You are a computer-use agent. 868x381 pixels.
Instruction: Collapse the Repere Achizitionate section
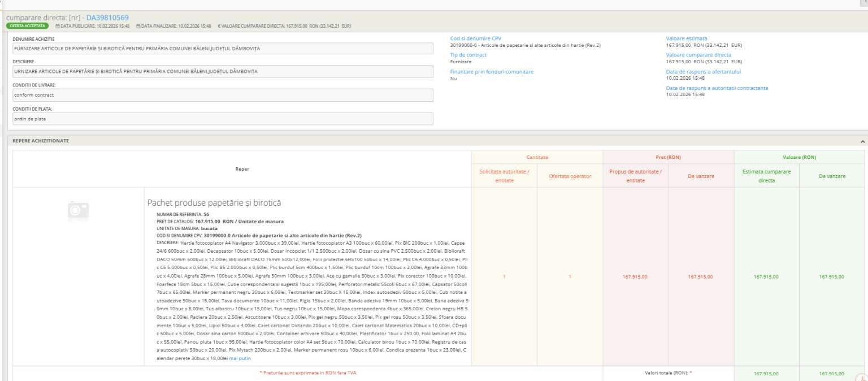point(862,141)
